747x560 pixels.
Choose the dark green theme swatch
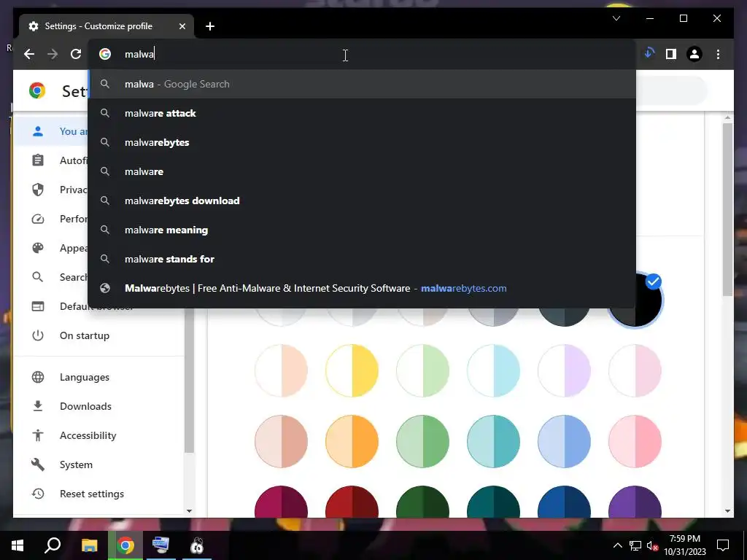pyautogui.click(x=422, y=502)
